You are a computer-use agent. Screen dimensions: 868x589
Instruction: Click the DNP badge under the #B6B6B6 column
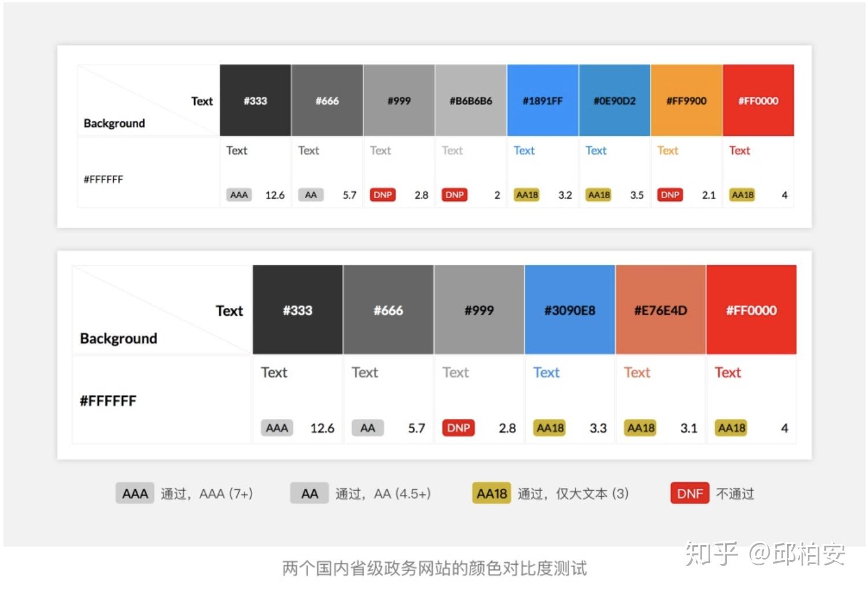[x=455, y=195]
